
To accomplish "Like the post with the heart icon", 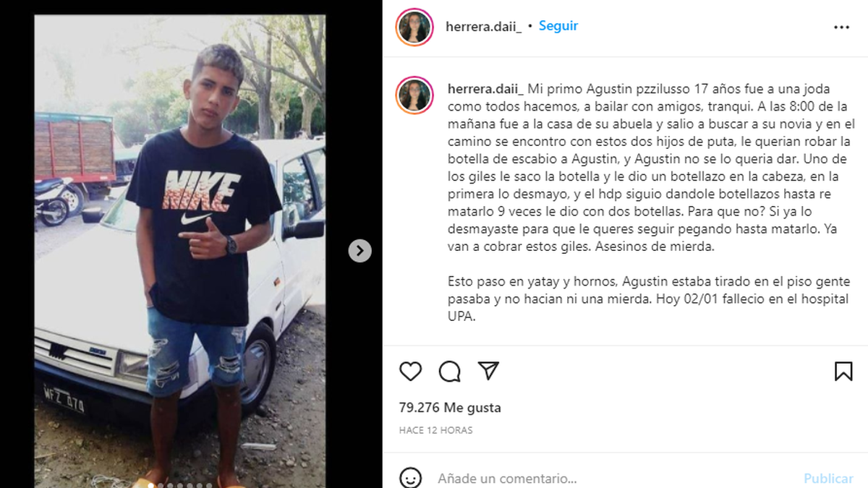I will click(x=411, y=372).
